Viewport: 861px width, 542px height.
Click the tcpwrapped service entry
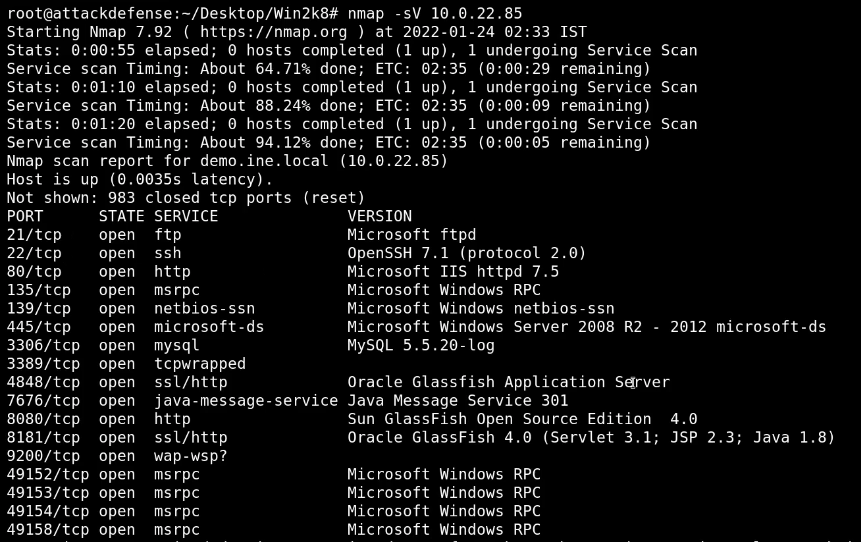(200, 364)
